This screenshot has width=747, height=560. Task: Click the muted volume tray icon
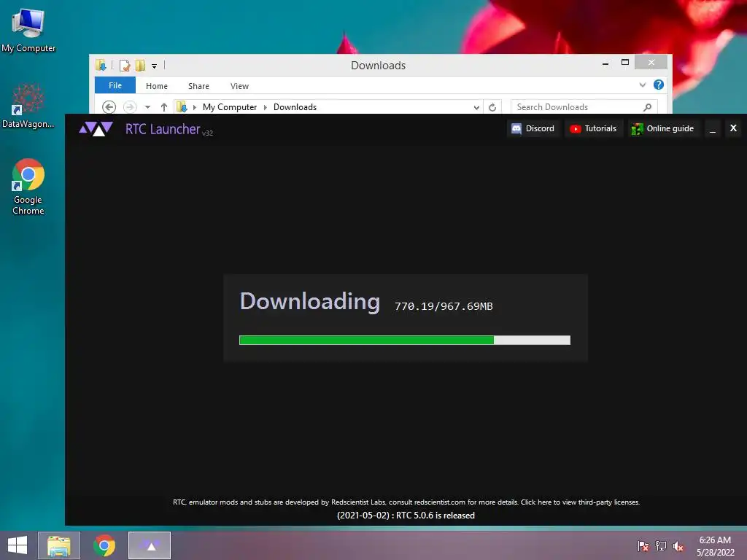point(678,546)
